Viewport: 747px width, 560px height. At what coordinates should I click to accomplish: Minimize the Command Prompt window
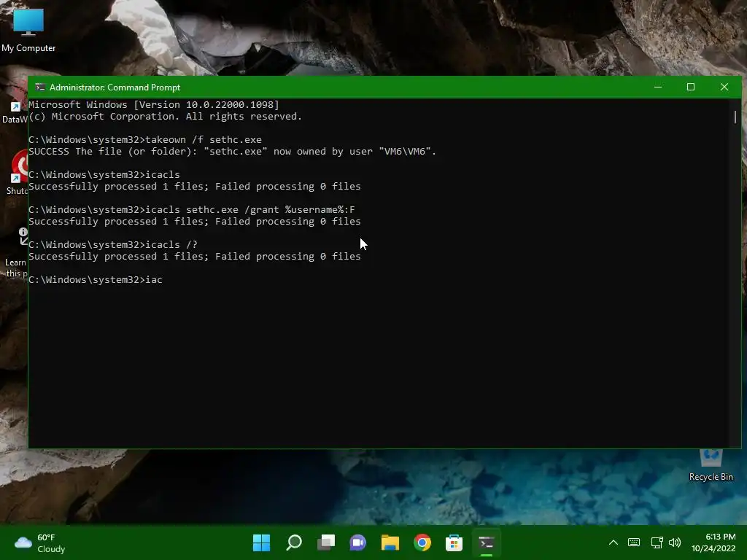[x=658, y=87]
